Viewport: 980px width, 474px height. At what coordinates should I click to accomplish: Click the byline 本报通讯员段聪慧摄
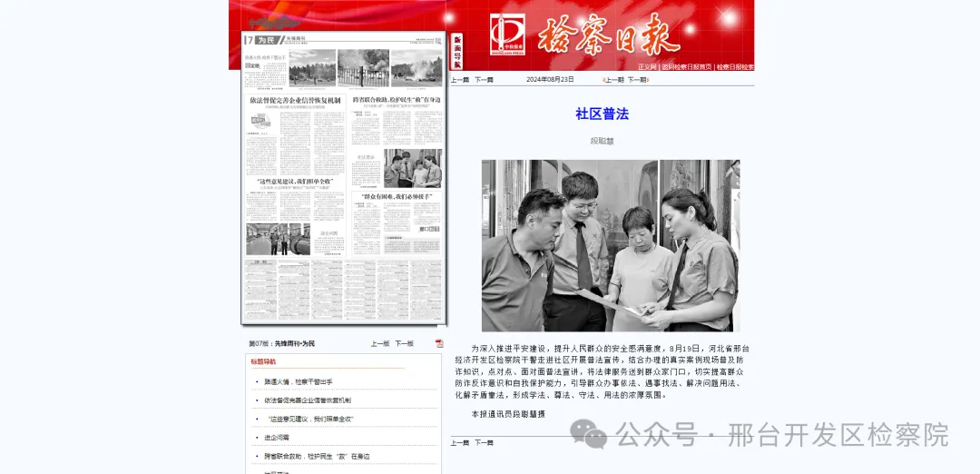coord(508,414)
